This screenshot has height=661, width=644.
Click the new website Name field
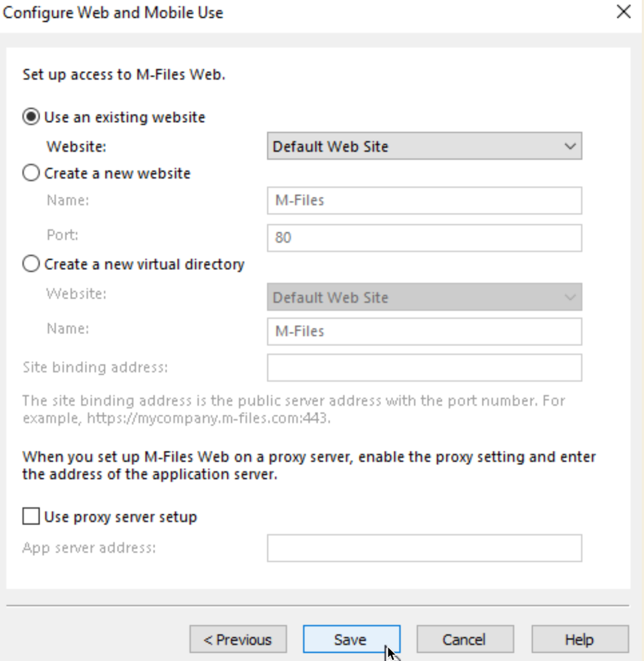click(425, 201)
